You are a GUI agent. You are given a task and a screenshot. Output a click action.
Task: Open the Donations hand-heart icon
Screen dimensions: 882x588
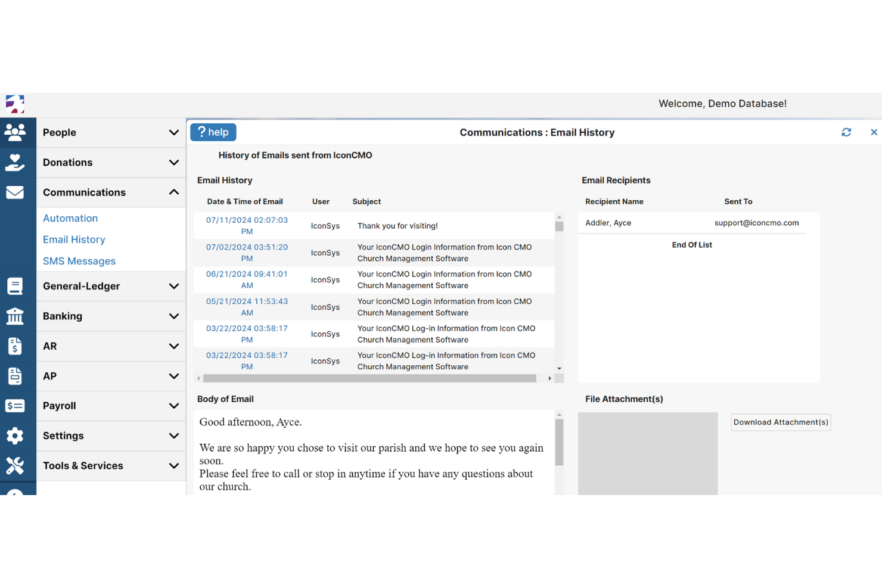coord(15,162)
